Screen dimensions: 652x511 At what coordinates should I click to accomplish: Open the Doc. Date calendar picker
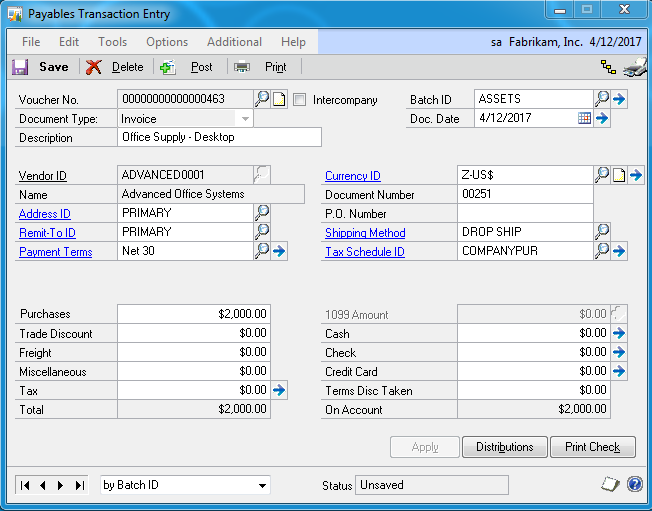(x=585, y=118)
